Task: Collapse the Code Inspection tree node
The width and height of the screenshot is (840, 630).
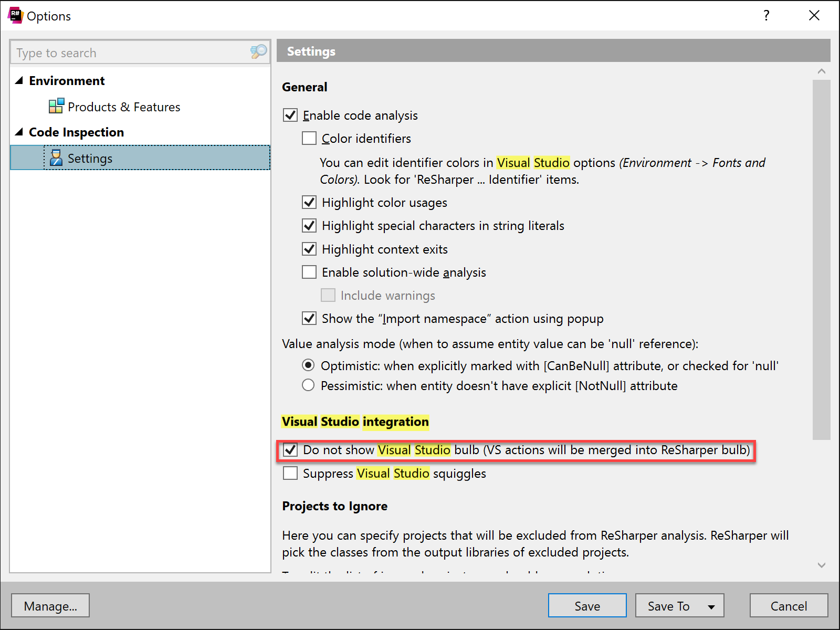Action: (19, 132)
